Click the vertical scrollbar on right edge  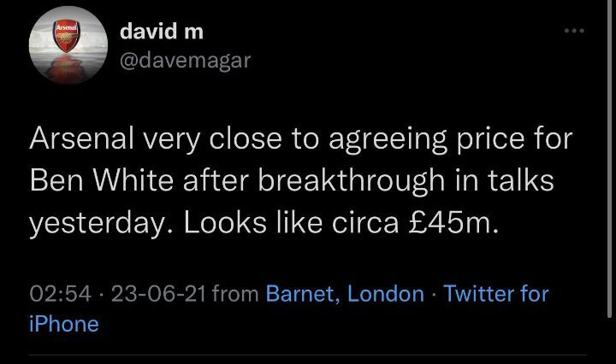[x=610, y=159]
